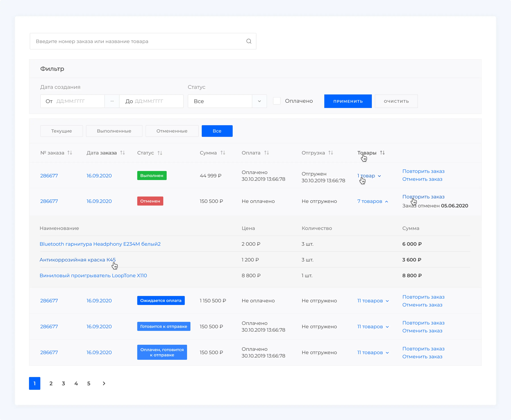Sort by Сумма column arrows icon
Screen dimensions: 511x420
(223, 153)
